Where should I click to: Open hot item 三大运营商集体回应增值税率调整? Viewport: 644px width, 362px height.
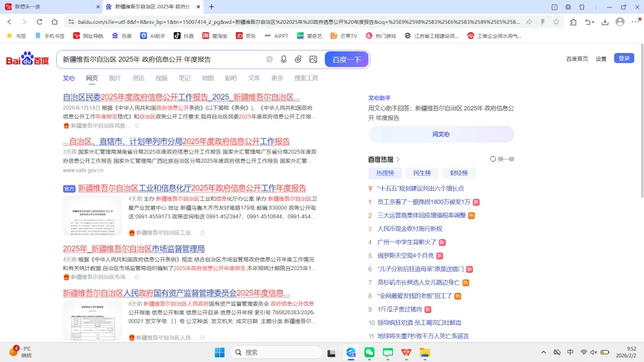pyautogui.click(x=422, y=215)
